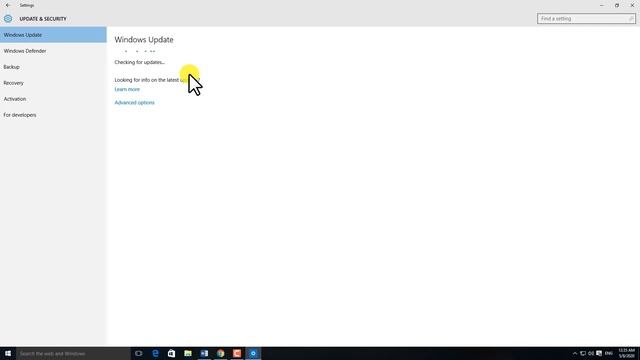Close the Settings window
Screen dimensions: 640x360
click(632, 5)
